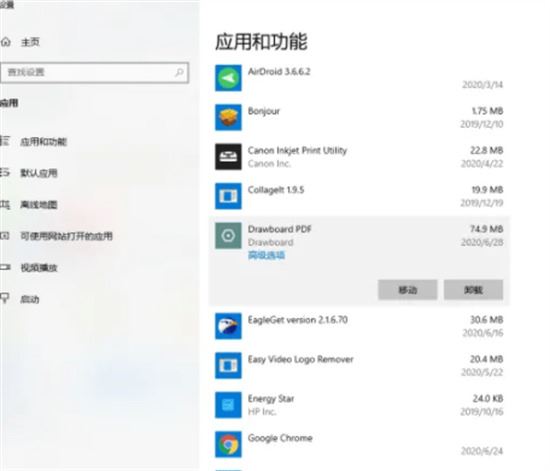Click the Canon Inkjet Print Utility icon

pos(228,157)
